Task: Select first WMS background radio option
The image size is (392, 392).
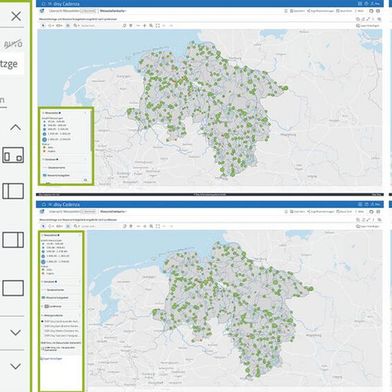Action: [x=43, y=321]
